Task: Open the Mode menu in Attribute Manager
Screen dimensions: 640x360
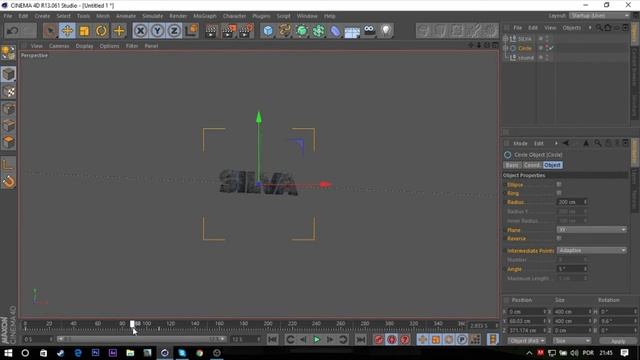Action: [x=520, y=143]
